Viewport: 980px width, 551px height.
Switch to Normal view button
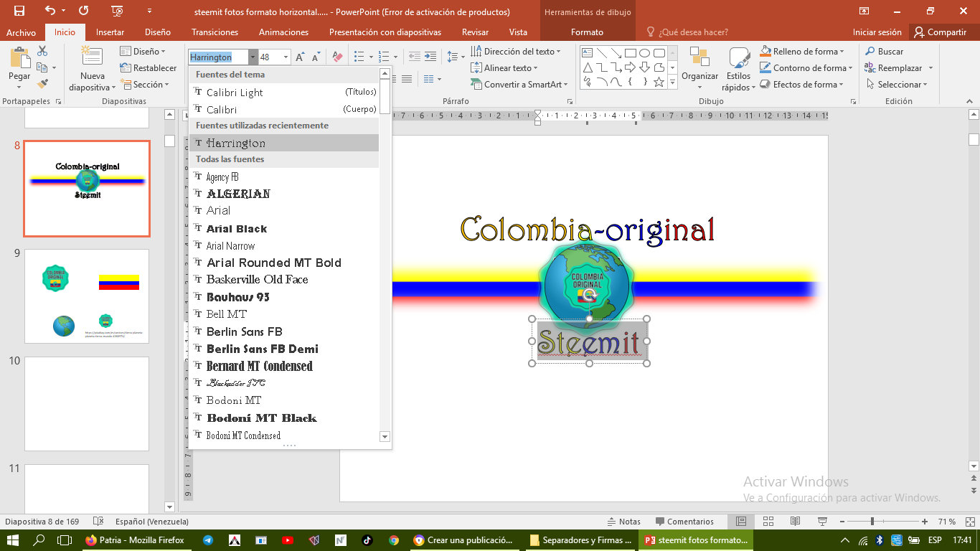pos(742,522)
